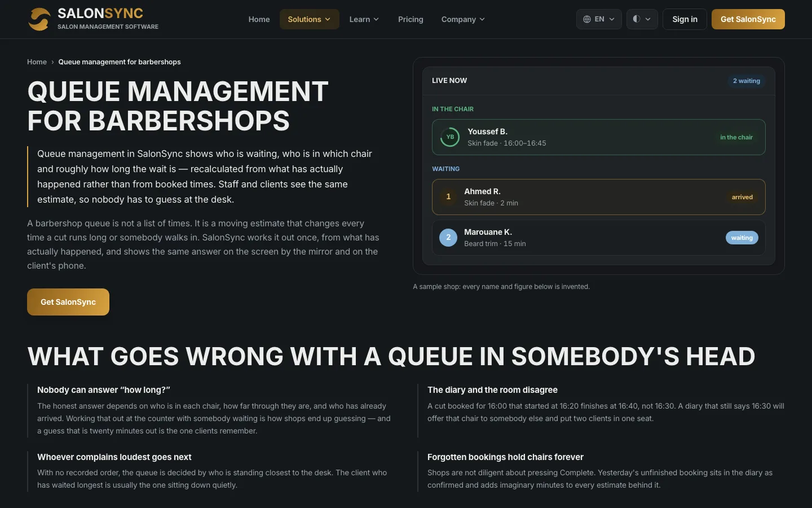Screen dimensions: 812x508
Task: Click the "in the chair" status badge
Action: 736,137
